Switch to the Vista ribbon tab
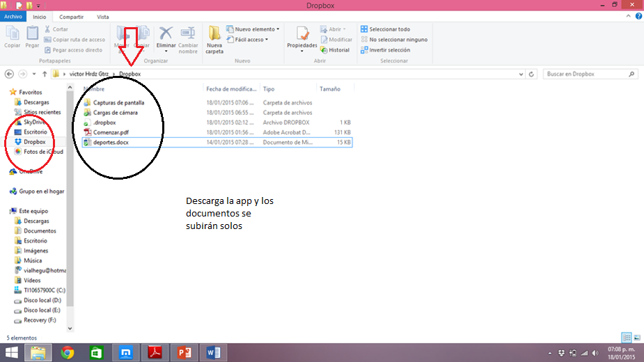644x362 pixels. coord(102,16)
